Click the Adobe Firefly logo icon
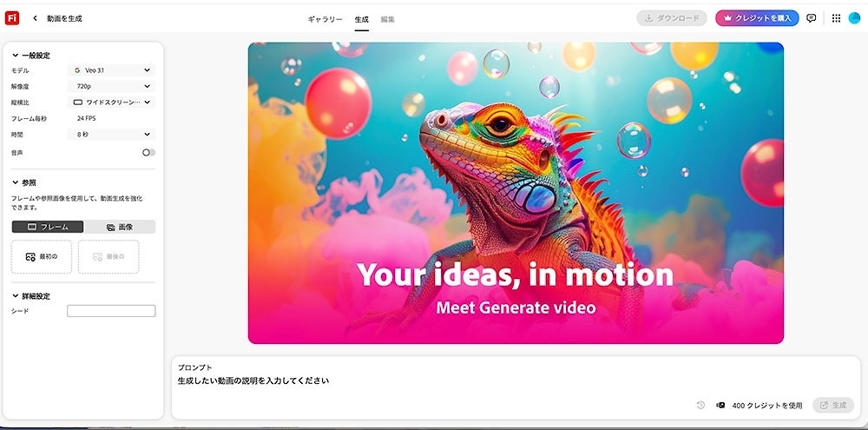The image size is (868, 430). point(12,18)
